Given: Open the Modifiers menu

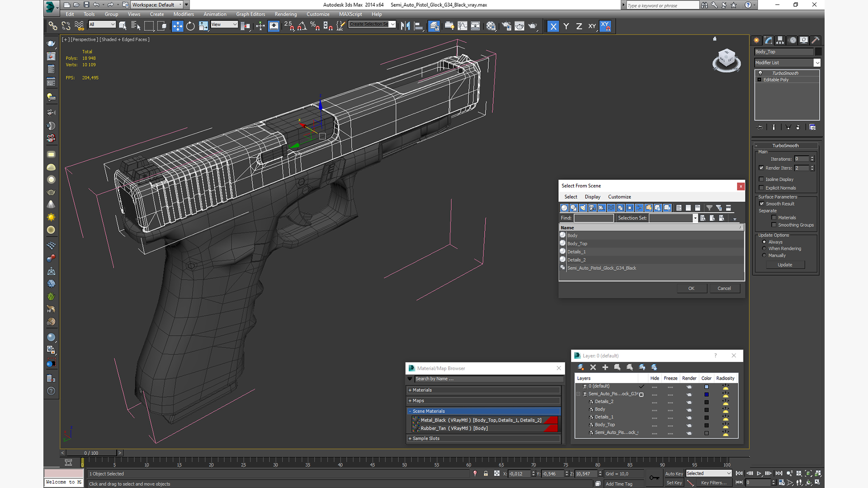Looking at the screenshot, I should [x=184, y=14].
